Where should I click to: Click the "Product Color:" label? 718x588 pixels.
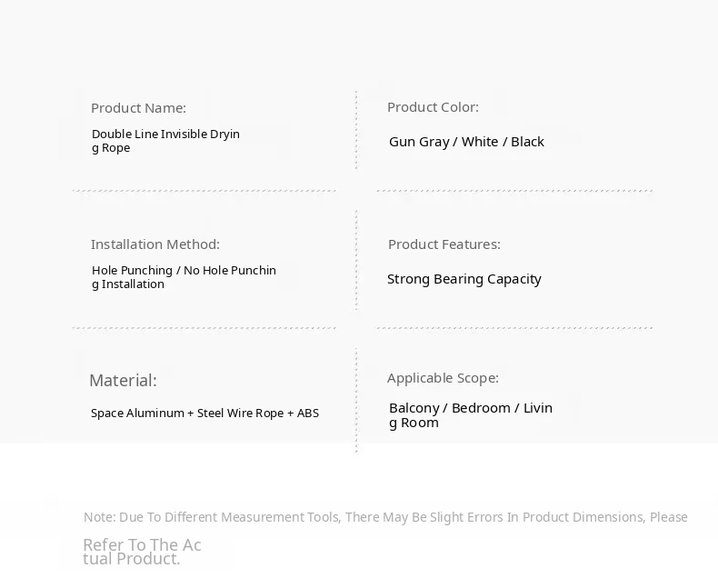(x=433, y=107)
